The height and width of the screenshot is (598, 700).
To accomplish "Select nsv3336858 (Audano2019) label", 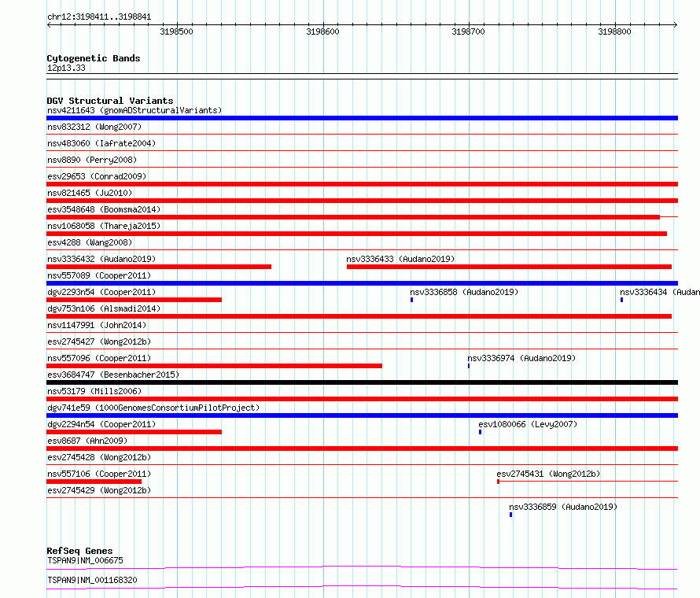I will 464,292.
